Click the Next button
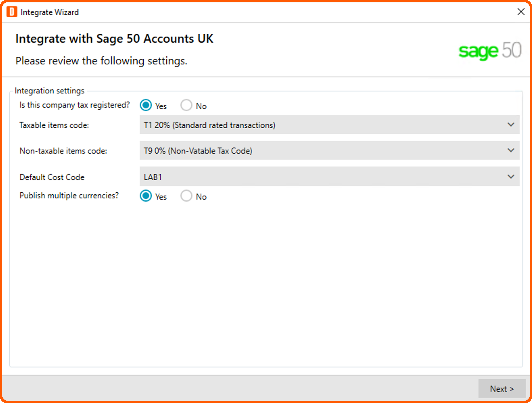532x403 pixels. coord(502,388)
